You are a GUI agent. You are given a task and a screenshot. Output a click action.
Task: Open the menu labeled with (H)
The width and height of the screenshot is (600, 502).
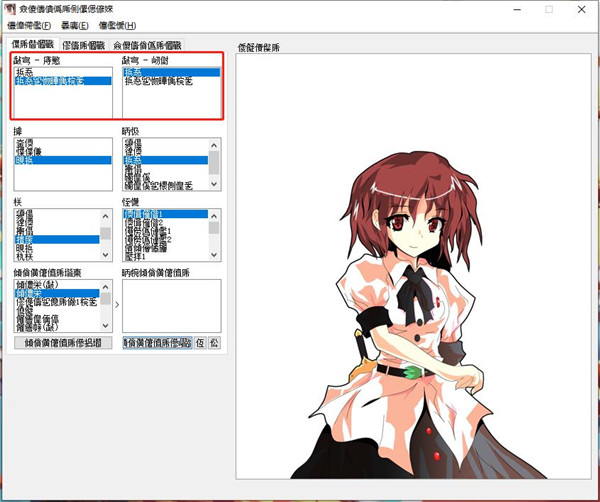pos(118,25)
